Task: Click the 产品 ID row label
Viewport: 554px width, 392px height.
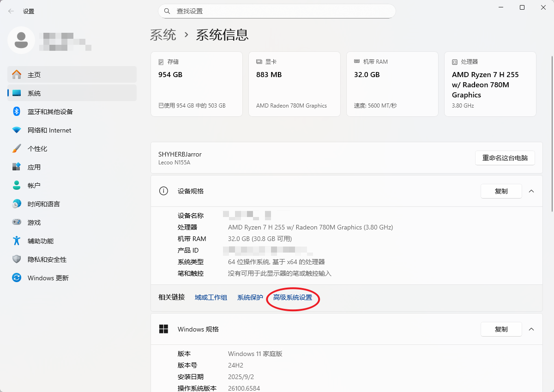Action: pos(188,250)
